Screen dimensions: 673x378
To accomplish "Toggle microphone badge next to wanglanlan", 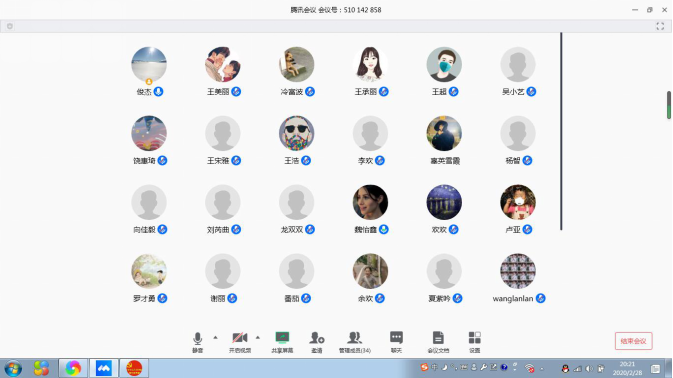I will click(x=541, y=298).
